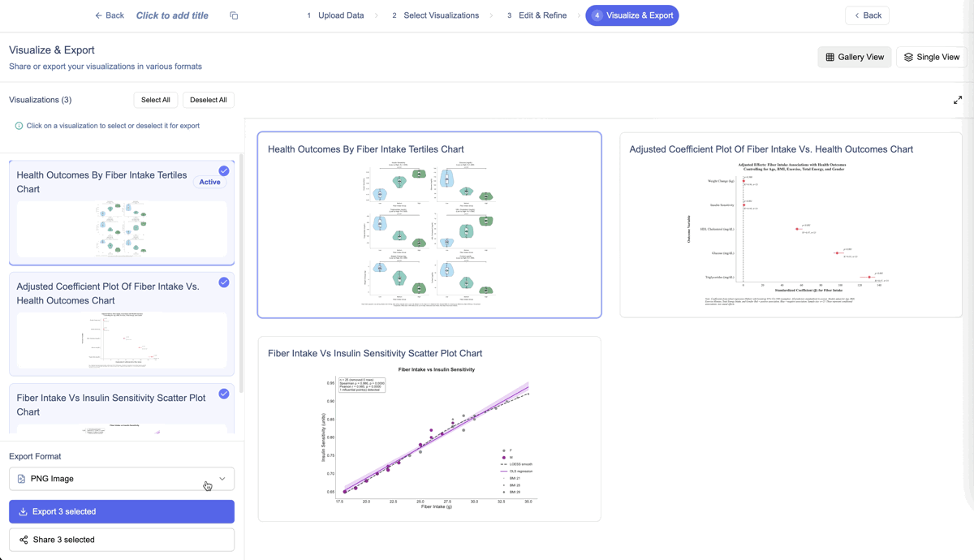Click the copy/duplicate icon next to the title

click(x=233, y=15)
